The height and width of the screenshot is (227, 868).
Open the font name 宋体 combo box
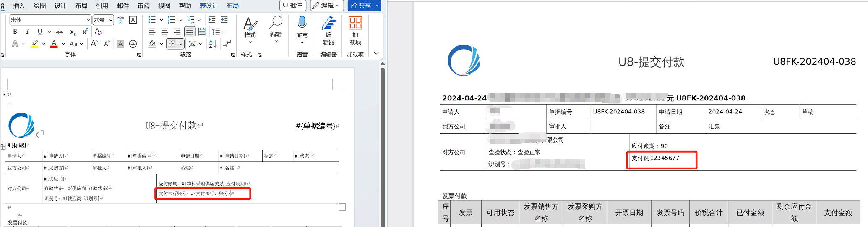click(50, 20)
